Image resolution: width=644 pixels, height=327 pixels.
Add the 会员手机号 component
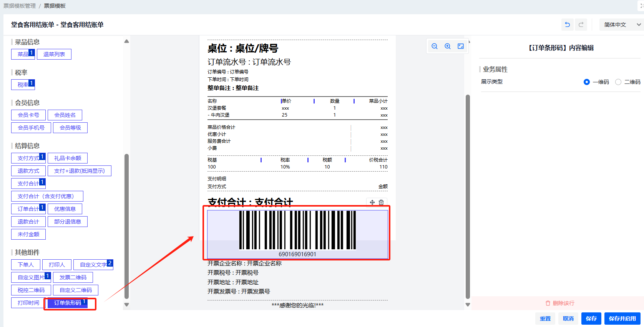pos(31,128)
